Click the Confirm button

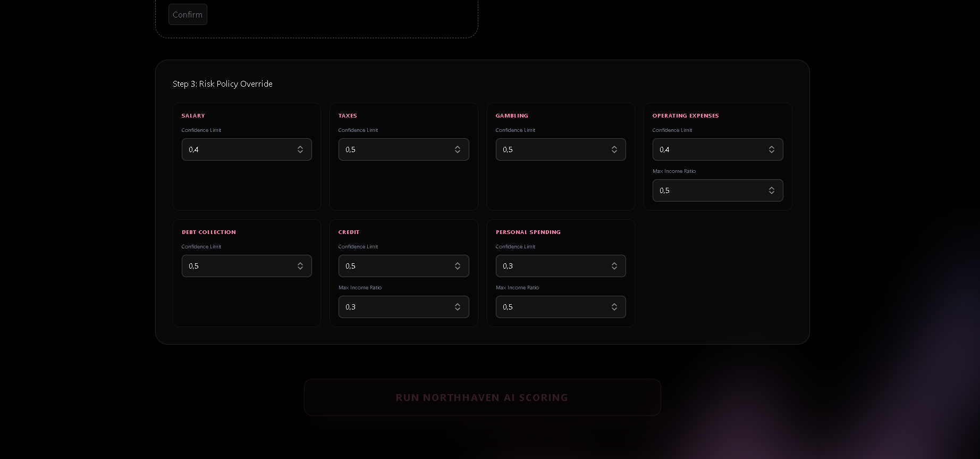[x=188, y=14]
